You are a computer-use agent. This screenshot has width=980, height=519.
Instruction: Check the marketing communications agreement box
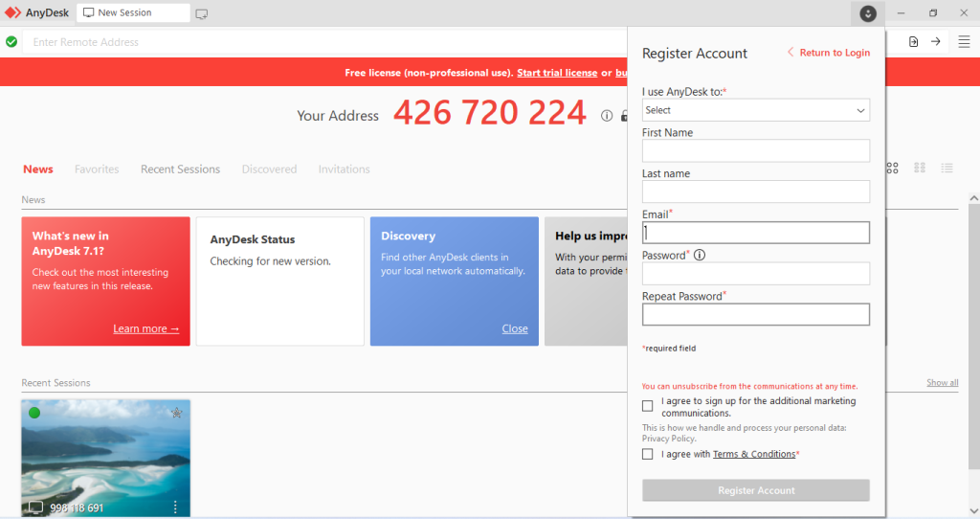tap(648, 406)
